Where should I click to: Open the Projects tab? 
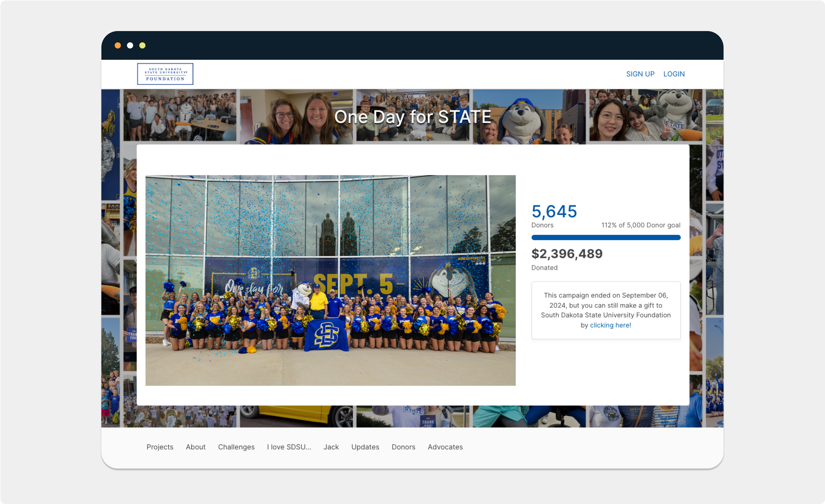click(160, 447)
